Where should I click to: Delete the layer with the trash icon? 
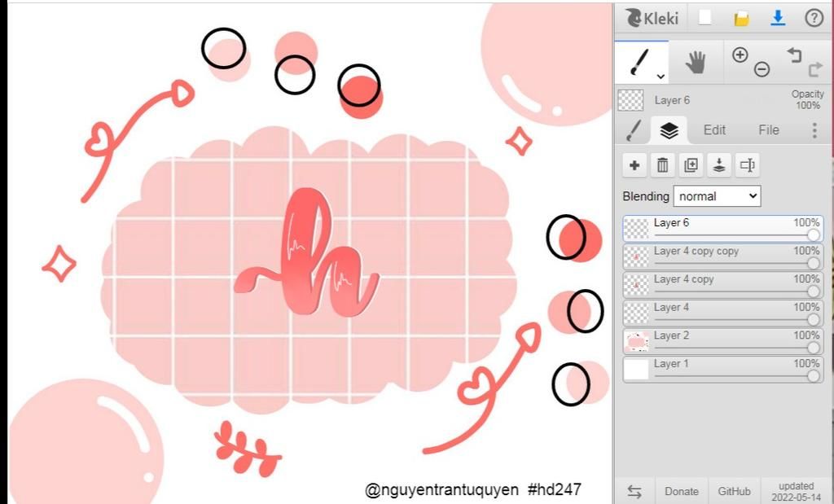click(662, 165)
